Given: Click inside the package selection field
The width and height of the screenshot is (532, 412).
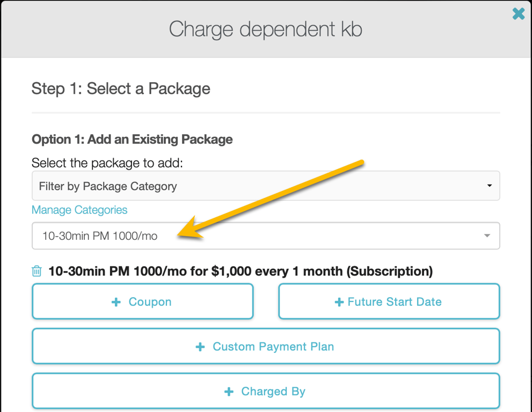Looking at the screenshot, I should click(215, 236).
